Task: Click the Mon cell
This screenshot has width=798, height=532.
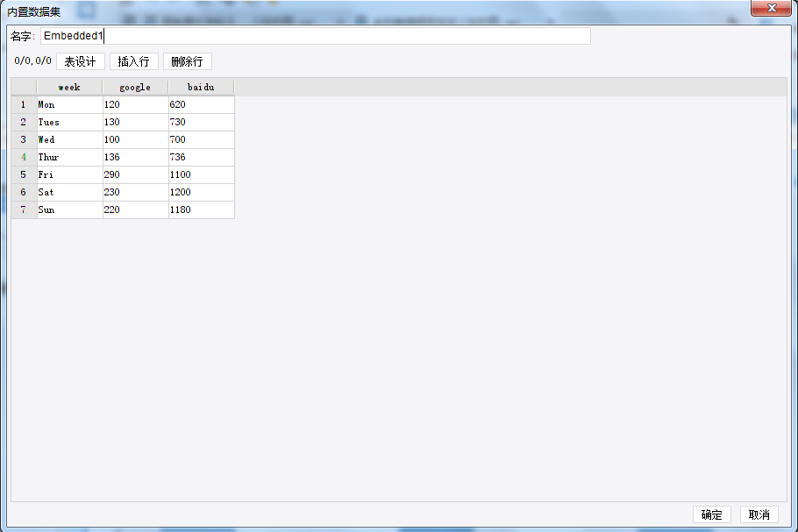Action: coord(70,105)
